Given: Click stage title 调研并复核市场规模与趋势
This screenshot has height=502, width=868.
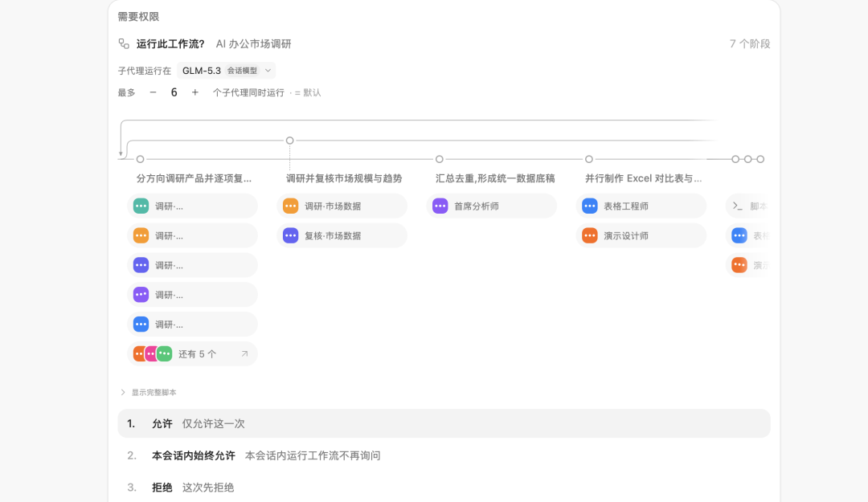Looking at the screenshot, I should pyautogui.click(x=344, y=178).
